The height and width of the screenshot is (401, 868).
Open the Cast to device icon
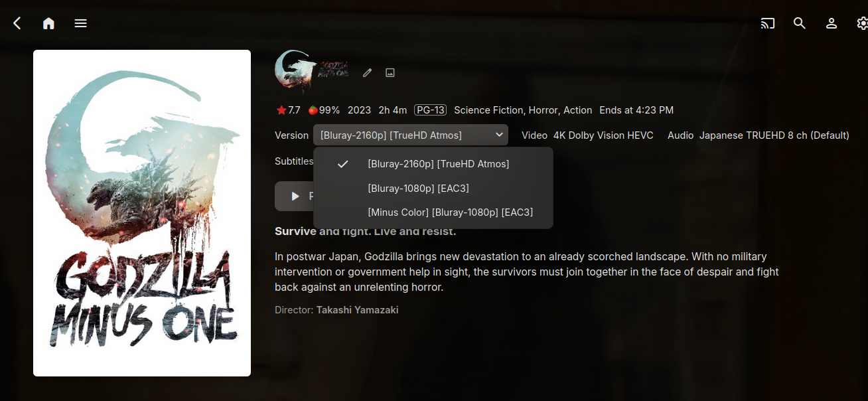coord(768,23)
